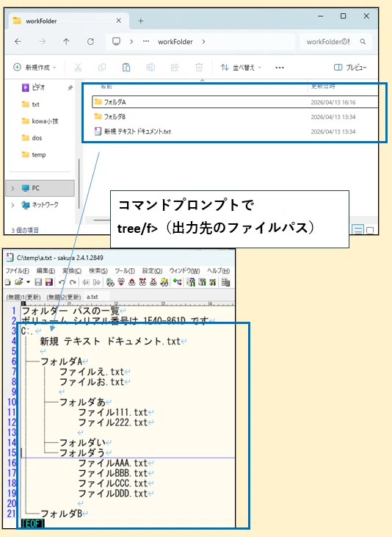Select ビデオ in Explorer navigation pane
392x537 pixels.
38,87
